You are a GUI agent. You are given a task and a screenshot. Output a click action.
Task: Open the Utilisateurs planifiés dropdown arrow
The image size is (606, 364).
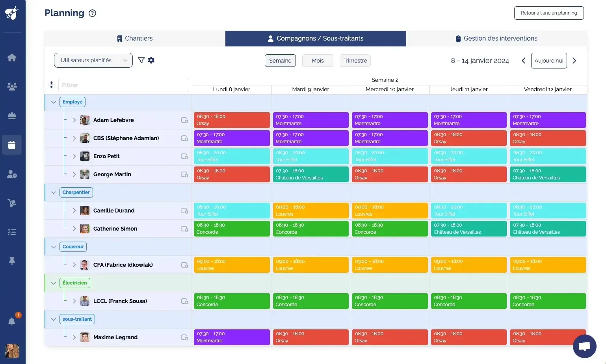(x=125, y=60)
